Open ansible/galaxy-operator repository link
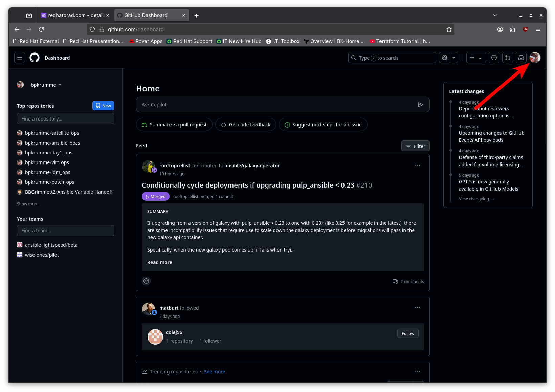The width and height of the screenshot is (555, 392). pos(252,166)
